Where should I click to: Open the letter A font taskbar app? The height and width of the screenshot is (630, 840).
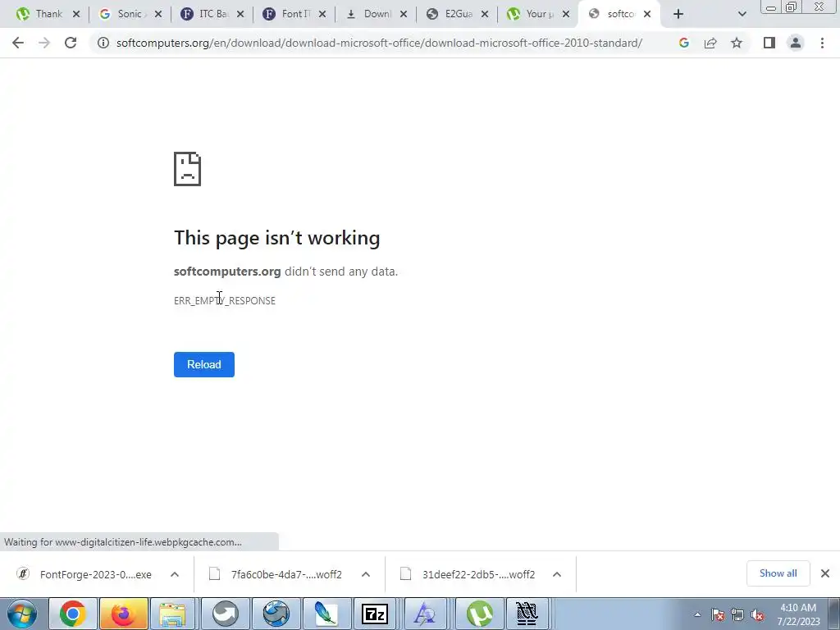tap(426, 614)
